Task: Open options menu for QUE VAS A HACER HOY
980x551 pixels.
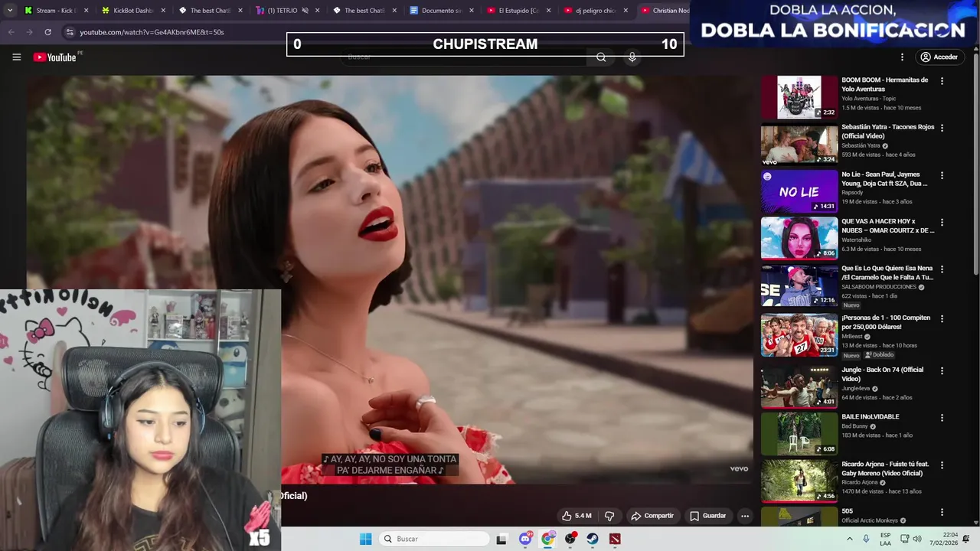Action: pos(942,223)
